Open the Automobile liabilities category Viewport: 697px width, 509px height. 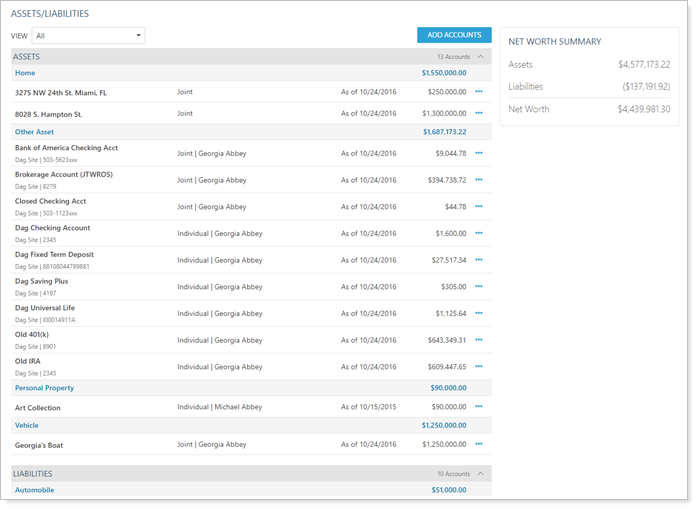click(34, 490)
